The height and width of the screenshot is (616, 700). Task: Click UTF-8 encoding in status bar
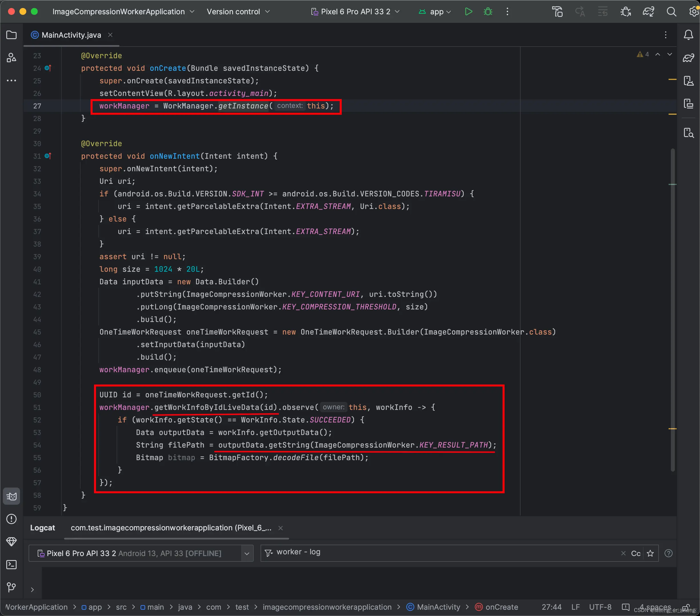point(600,607)
